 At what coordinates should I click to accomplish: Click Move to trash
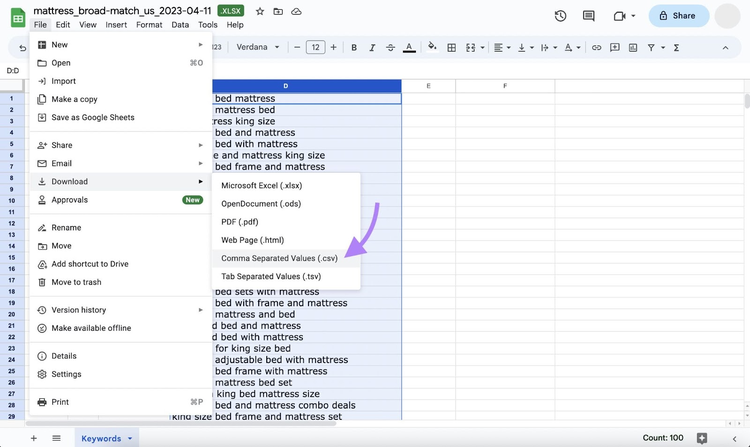(121, 282)
